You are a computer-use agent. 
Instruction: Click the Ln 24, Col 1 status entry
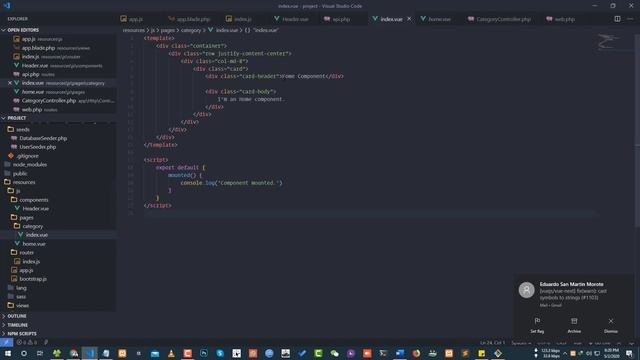[492, 343]
